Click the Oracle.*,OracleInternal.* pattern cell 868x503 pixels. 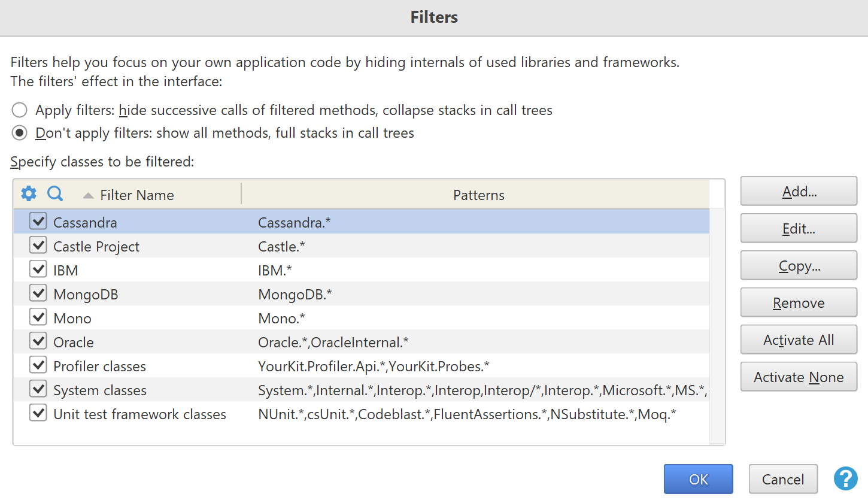click(x=333, y=343)
